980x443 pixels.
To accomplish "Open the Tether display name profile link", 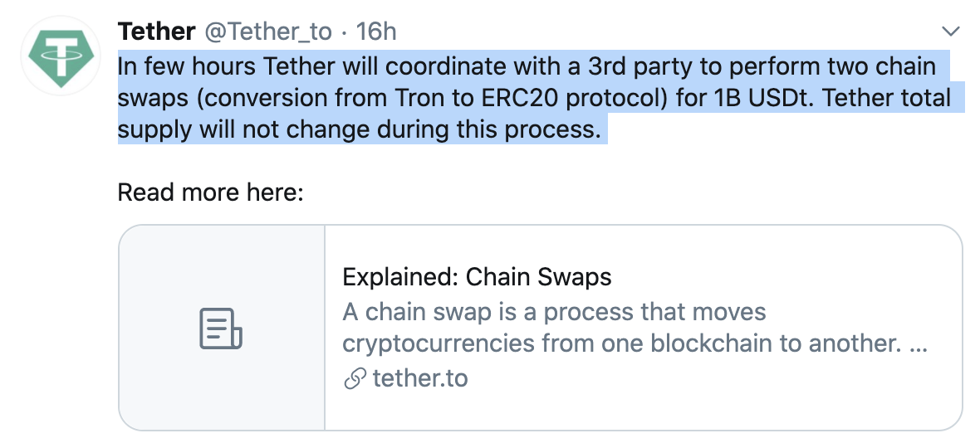I will (x=155, y=32).
